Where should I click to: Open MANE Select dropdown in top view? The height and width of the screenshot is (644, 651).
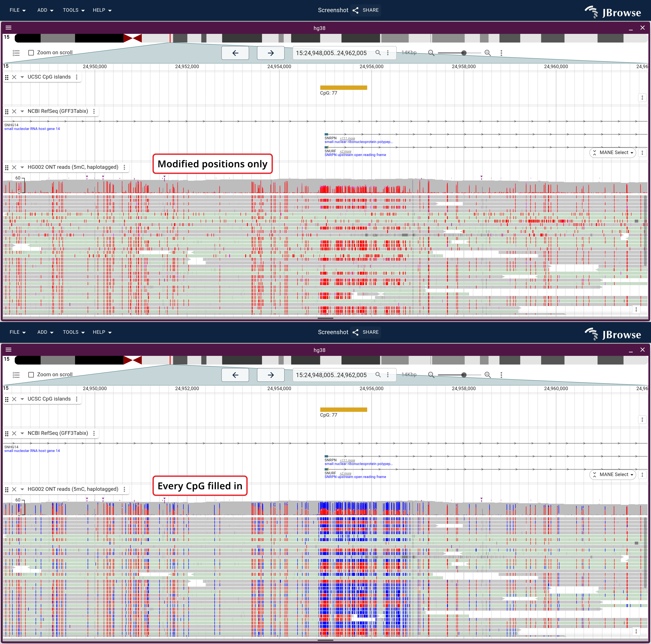pyautogui.click(x=613, y=153)
